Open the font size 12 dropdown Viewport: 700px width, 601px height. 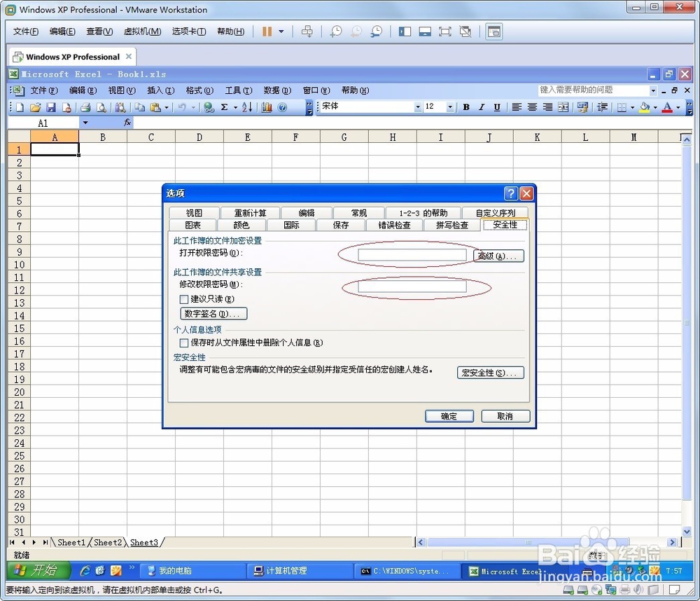pyautogui.click(x=450, y=106)
